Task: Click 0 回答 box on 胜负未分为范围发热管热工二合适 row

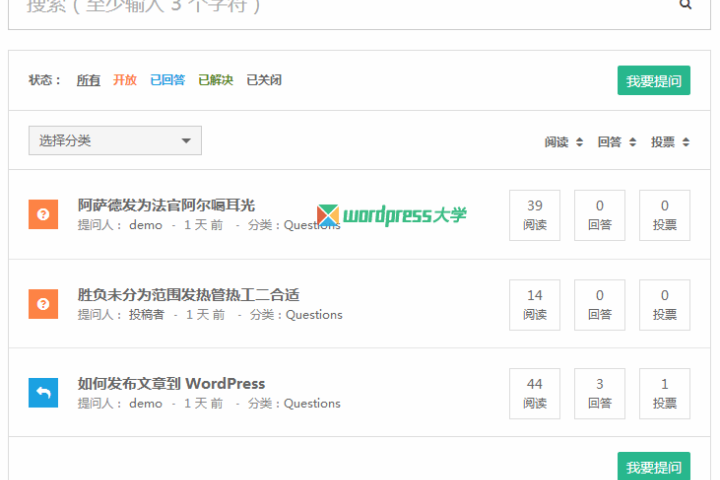Action: (600, 305)
